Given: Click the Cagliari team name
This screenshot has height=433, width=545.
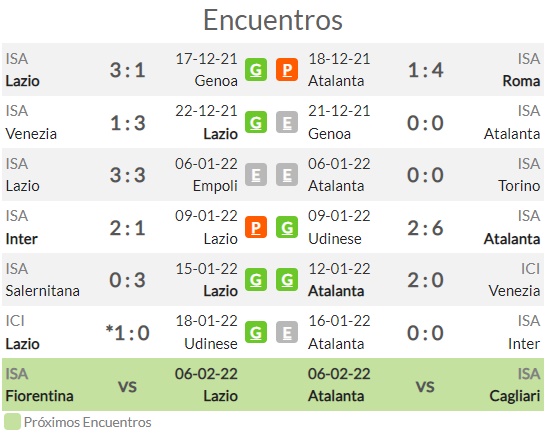Looking at the screenshot, I should [x=515, y=396].
